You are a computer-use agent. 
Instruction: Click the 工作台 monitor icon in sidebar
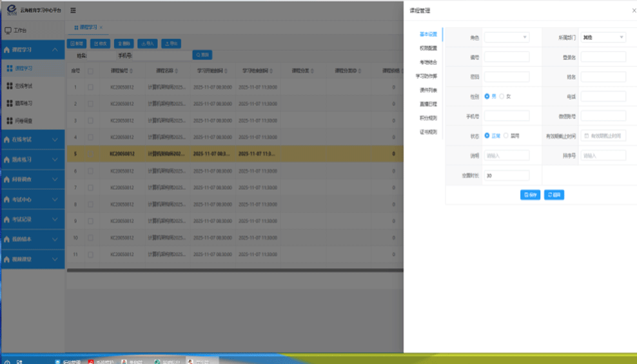[8, 30]
